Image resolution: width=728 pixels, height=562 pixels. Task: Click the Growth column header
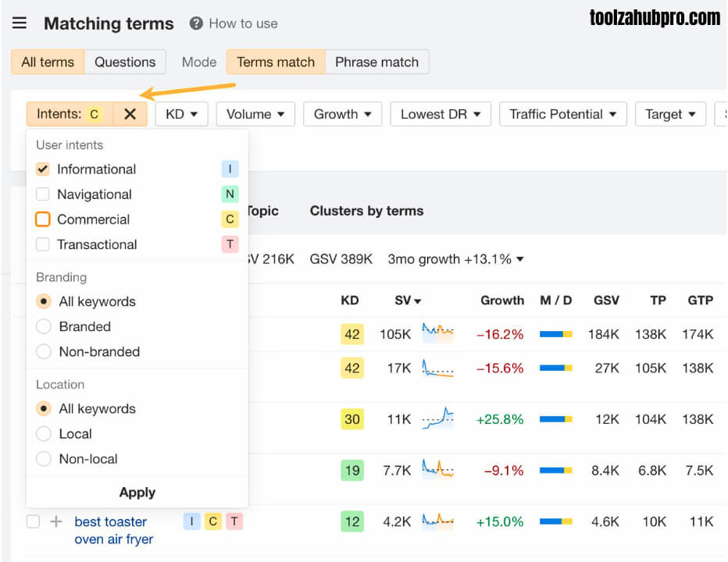tap(502, 301)
